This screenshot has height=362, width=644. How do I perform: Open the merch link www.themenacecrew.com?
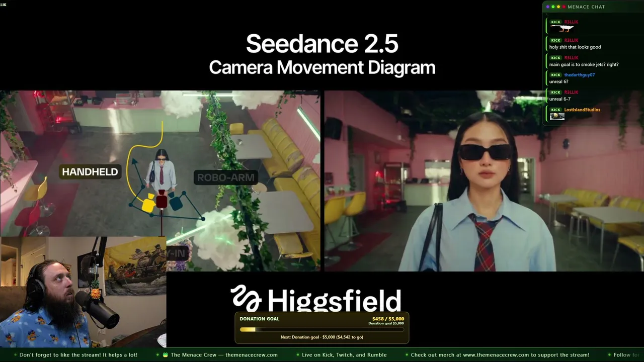[497, 355]
